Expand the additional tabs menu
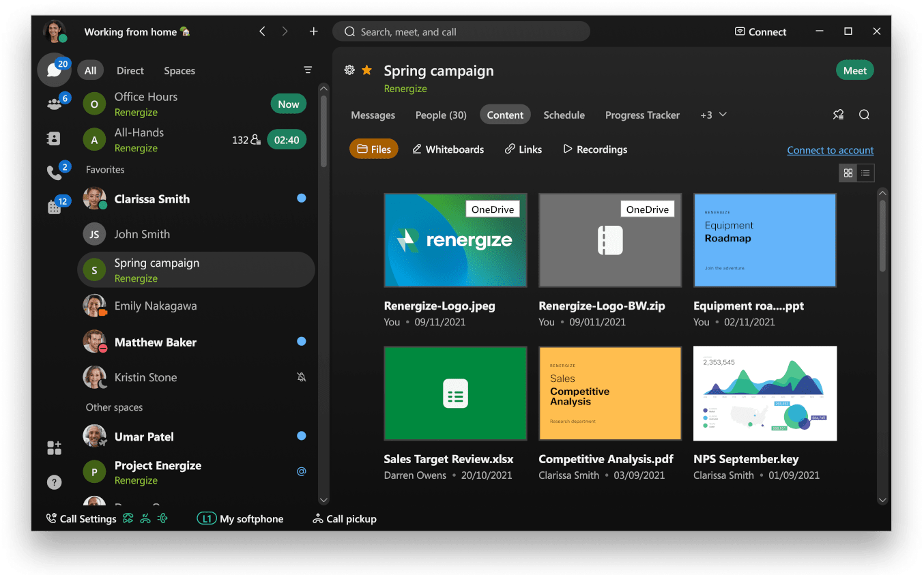The width and height of the screenshot is (924, 575). pos(713,115)
